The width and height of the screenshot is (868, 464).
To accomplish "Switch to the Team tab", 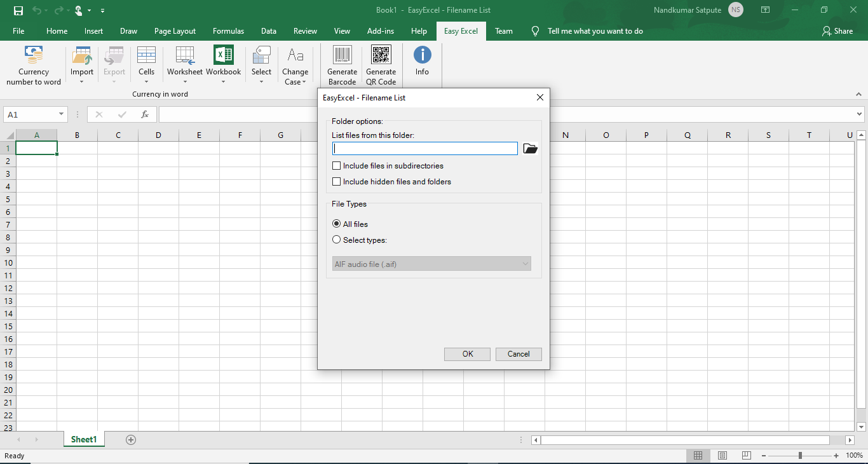I will pos(504,31).
